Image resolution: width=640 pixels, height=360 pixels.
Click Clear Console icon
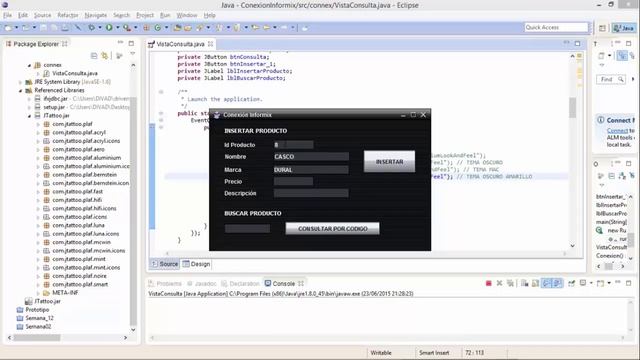point(524,283)
